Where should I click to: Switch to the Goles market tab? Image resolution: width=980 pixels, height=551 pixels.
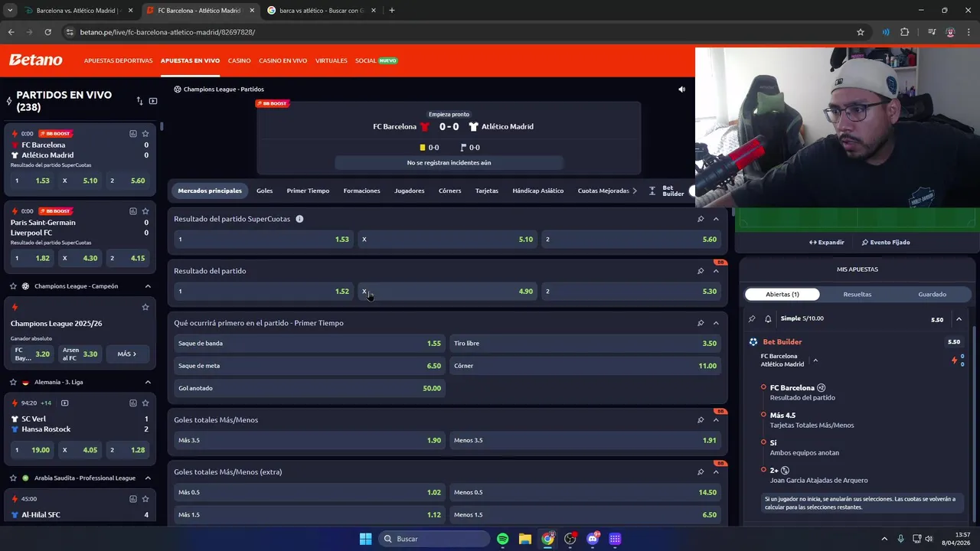click(x=265, y=191)
